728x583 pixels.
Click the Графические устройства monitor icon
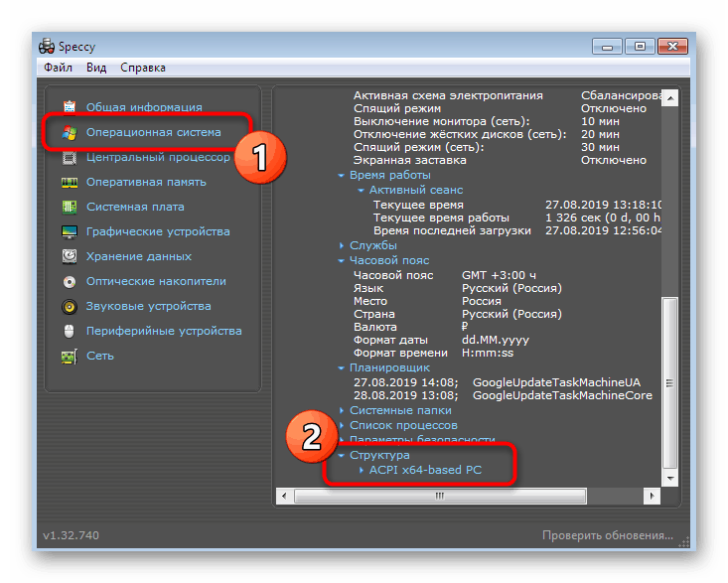pos(70,231)
